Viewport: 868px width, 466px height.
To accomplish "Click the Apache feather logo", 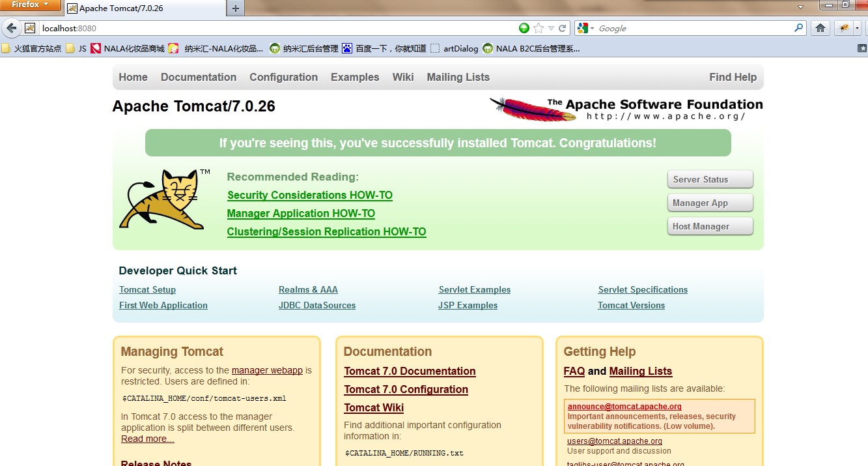I will click(x=533, y=109).
